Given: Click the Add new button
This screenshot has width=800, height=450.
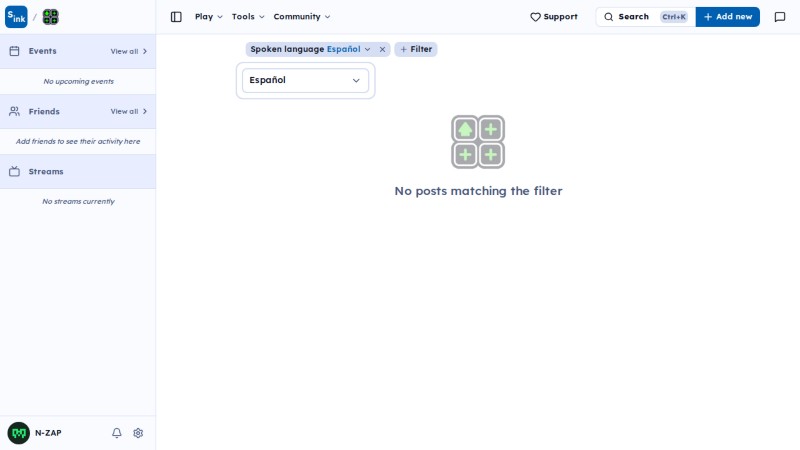Looking at the screenshot, I should [728, 17].
